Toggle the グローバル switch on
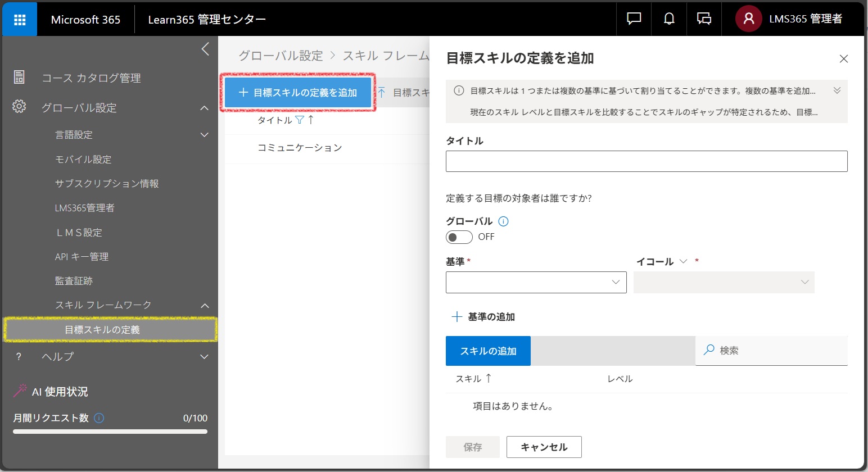This screenshot has height=472, width=868. coord(459,237)
